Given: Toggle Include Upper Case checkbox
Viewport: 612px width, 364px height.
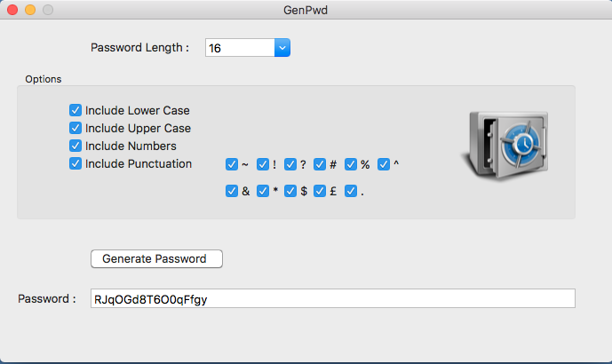Looking at the screenshot, I should (x=76, y=128).
